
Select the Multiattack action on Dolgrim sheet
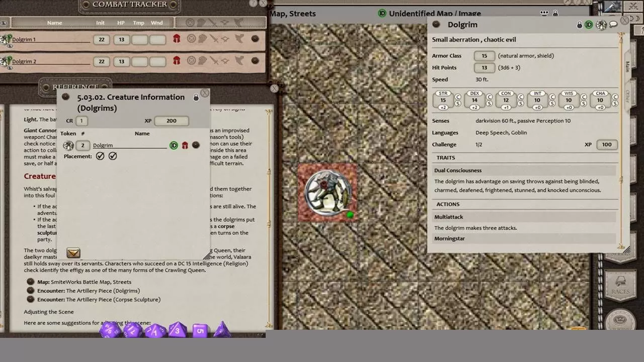pos(449,217)
